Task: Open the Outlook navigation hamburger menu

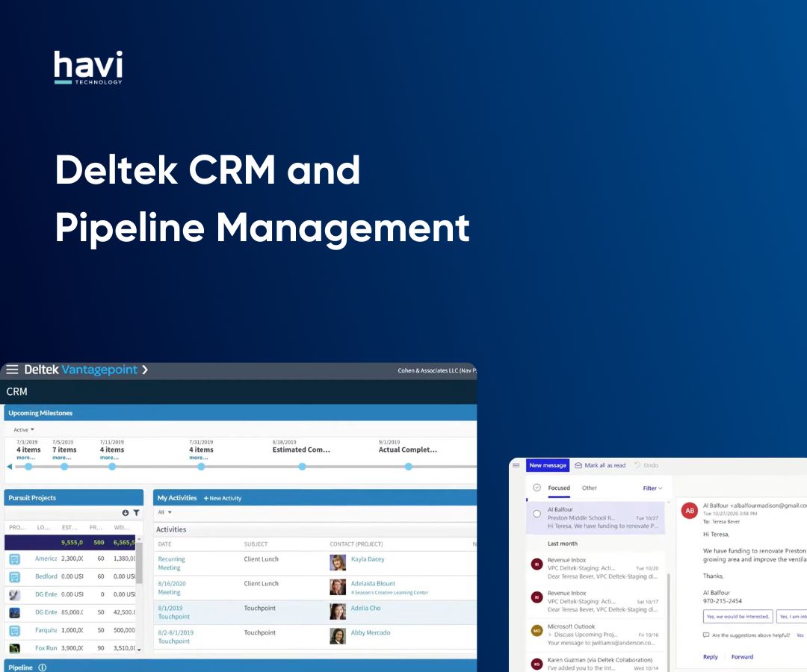Action: (x=516, y=465)
